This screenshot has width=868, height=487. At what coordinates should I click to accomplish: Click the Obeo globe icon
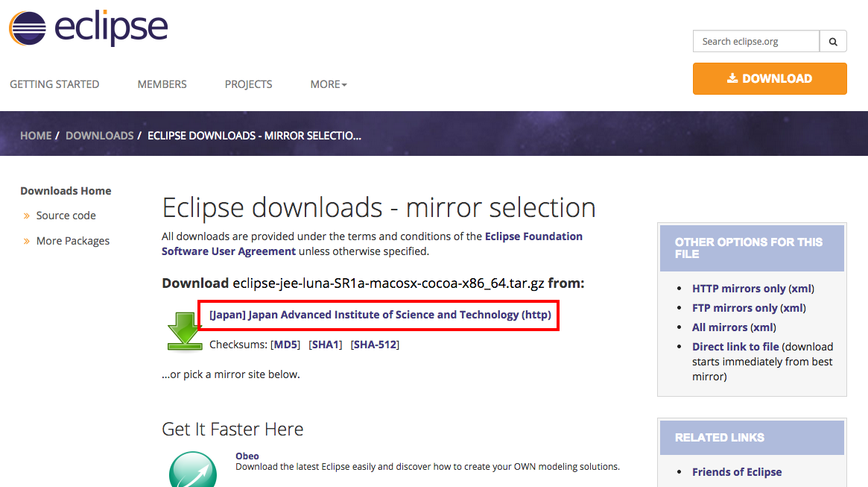[x=193, y=469]
